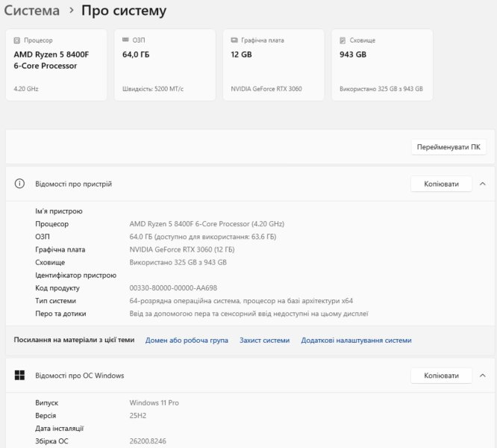Click the 64-розрядна операційна система value
497x448 pixels.
click(x=241, y=301)
